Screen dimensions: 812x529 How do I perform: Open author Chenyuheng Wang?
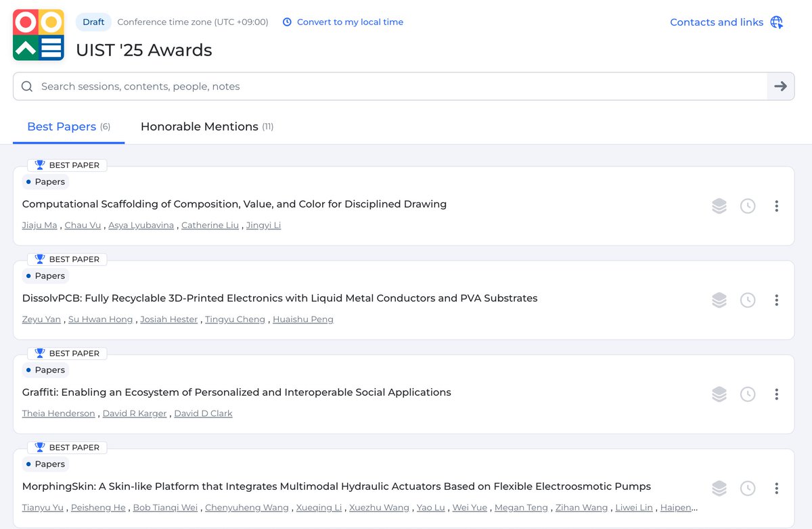coord(247,507)
